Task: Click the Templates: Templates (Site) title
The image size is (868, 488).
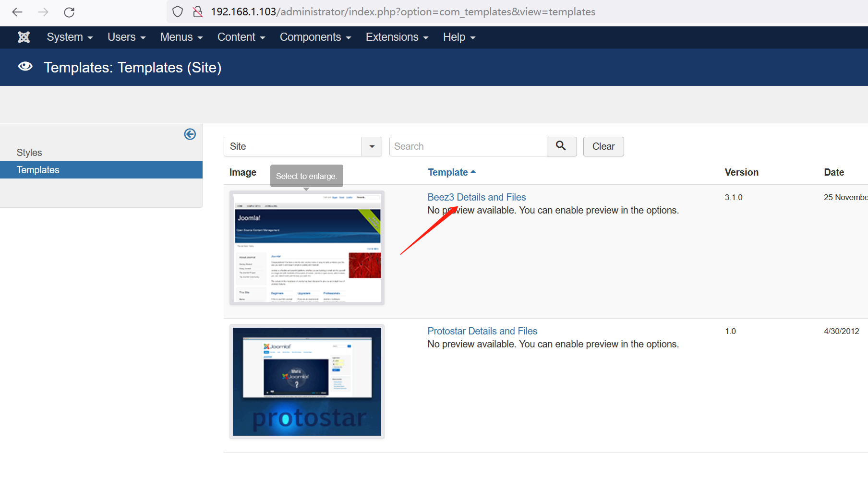Action: (x=133, y=67)
